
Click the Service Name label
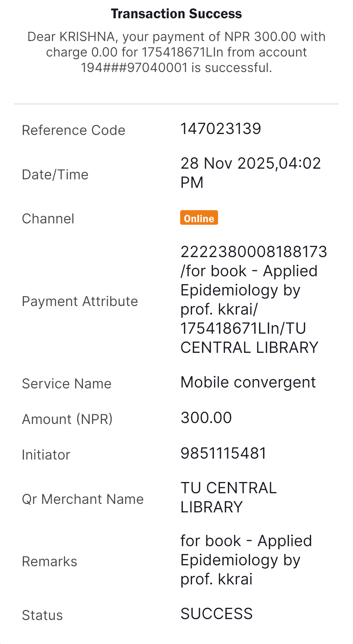coord(67,384)
